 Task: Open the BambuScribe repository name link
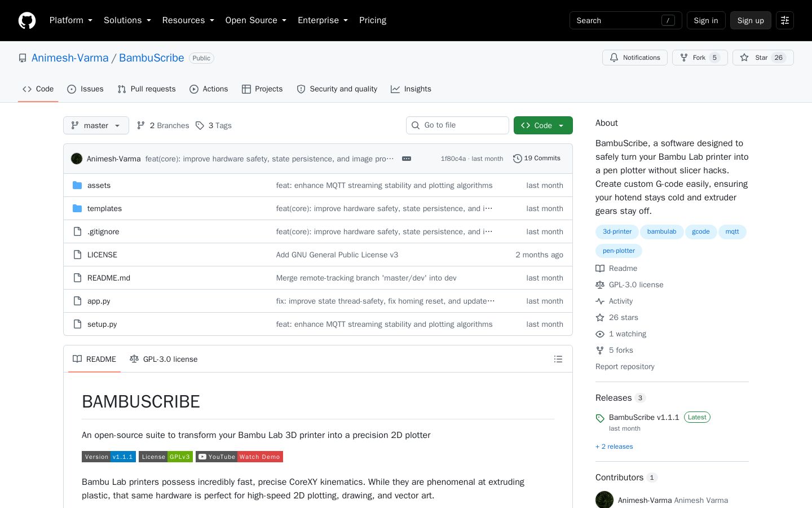152,58
